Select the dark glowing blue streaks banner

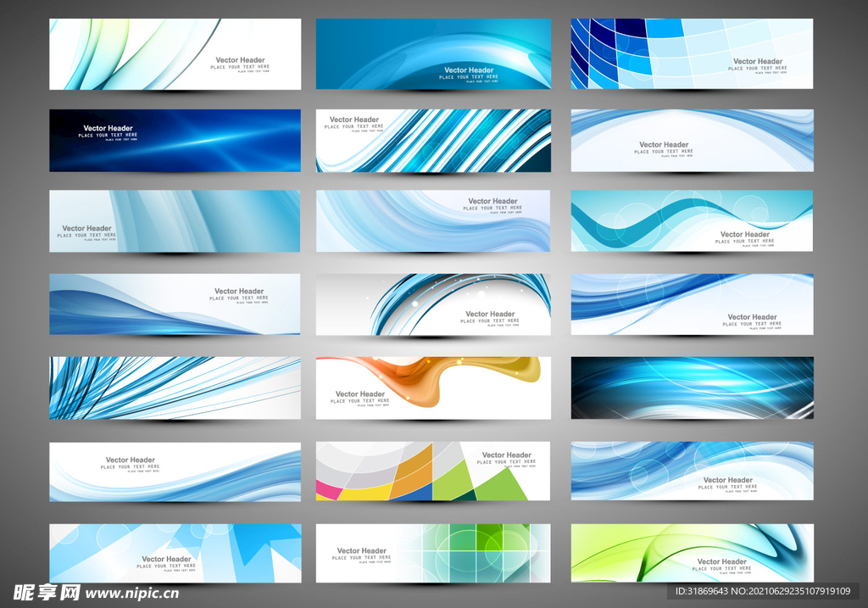coord(692,388)
